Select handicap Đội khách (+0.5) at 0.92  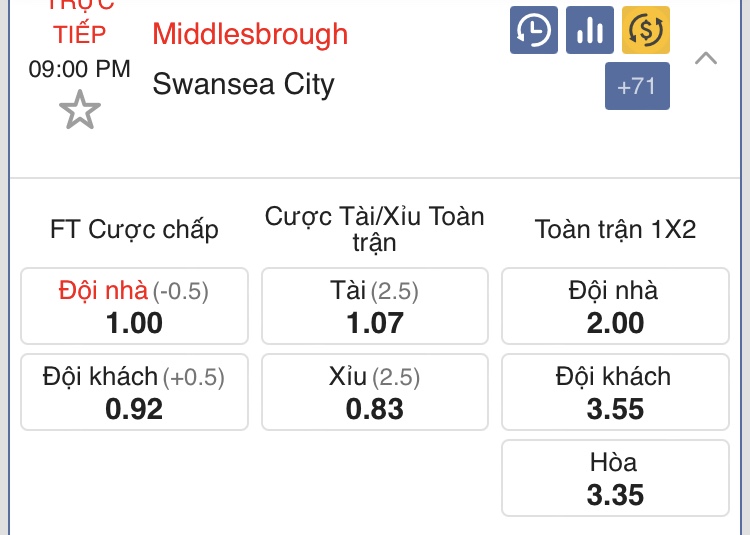[x=134, y=392]
